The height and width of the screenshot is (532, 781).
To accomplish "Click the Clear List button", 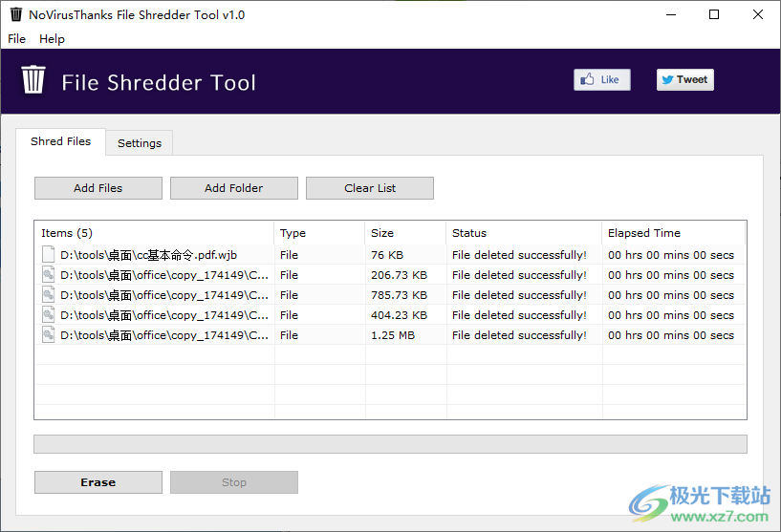I will [x=370, y=188].
